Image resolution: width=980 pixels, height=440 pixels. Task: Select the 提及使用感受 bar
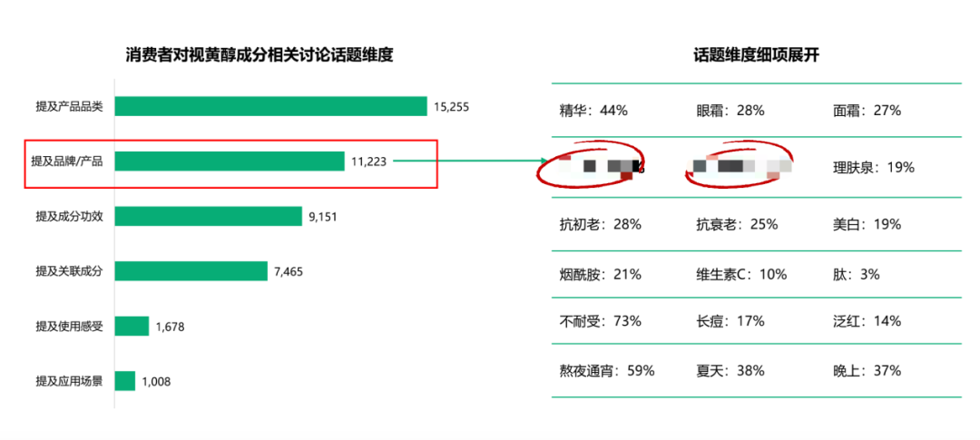132,327
